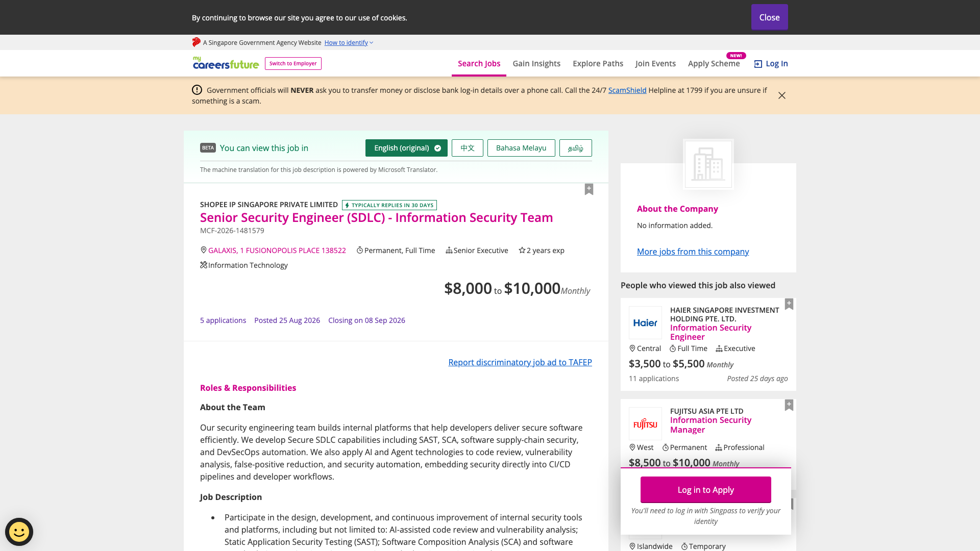Screen dimensions: 980x551
Task: Click the '5 applications' text
Action: [x=223, y=320]
